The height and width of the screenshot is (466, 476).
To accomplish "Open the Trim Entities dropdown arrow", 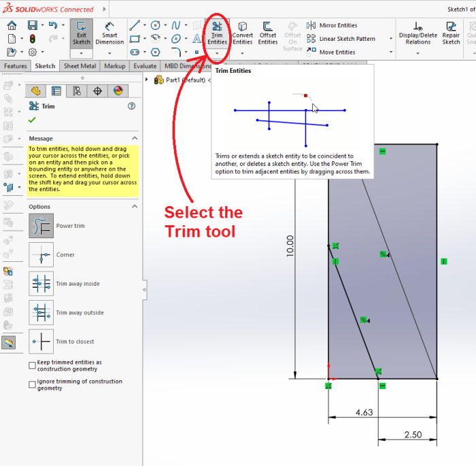I will (217, 54).
